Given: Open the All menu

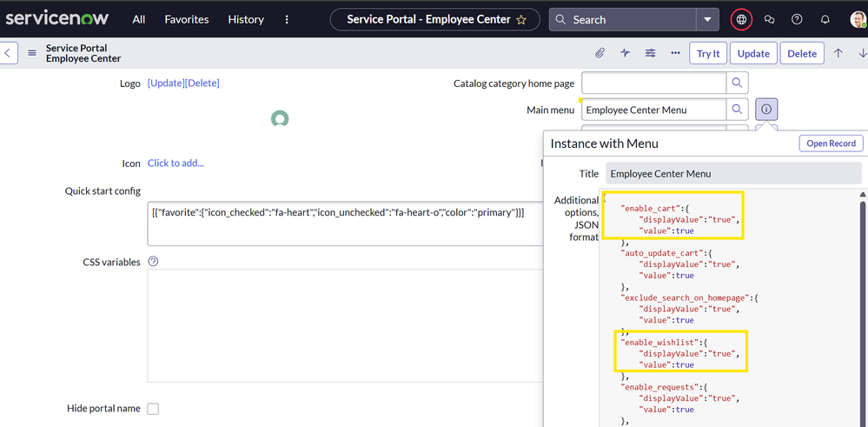Looking at the screenshot, I should tap(139, 19).
